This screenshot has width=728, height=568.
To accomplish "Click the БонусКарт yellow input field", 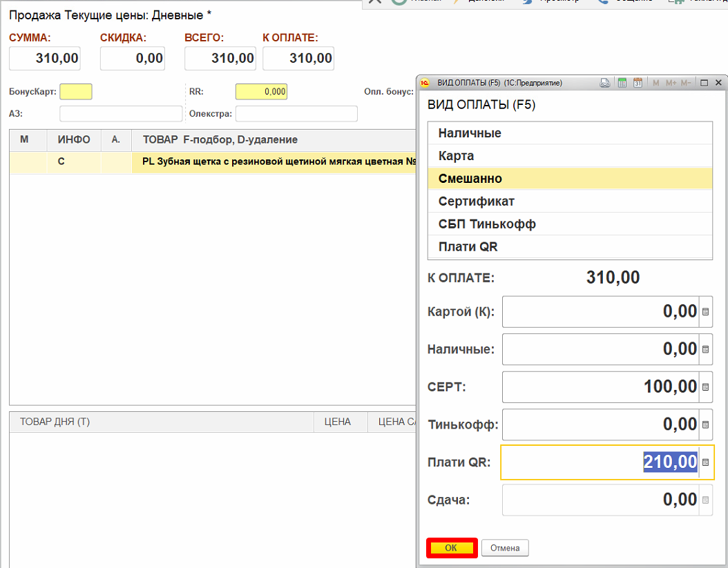I will [76, 92].
